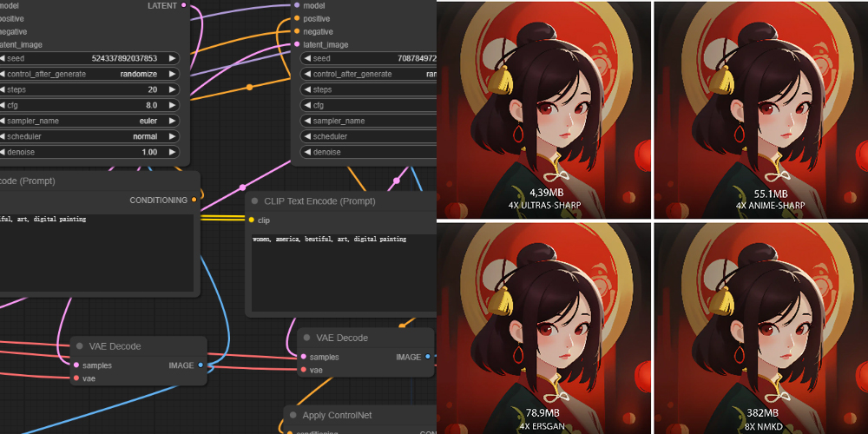The image size is (868, 434).
Task: Select the 8X NMKD comparison image
Action: coord(761,328)
